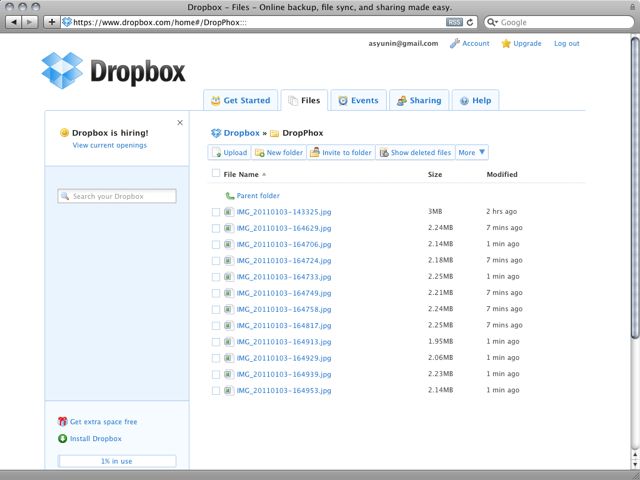Click the Get extra space free link
This screenshot has width=640, height=480.
(x=103, y=422)
